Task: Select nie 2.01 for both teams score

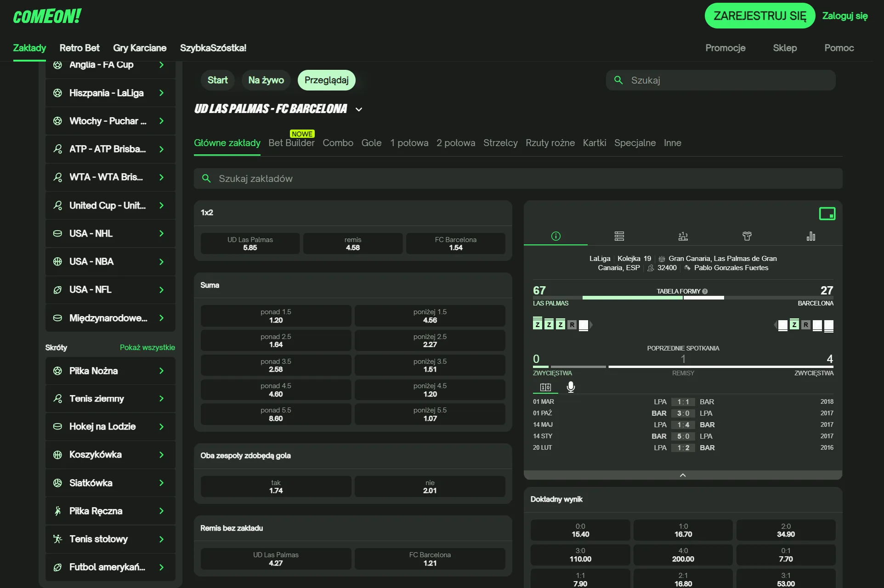Action: [x=430, y=486]
